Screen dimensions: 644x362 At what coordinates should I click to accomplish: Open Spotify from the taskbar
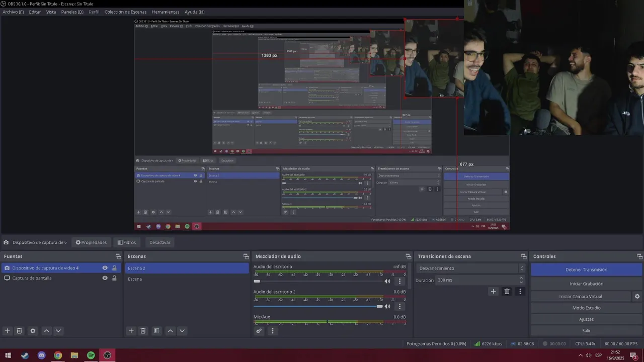coord(91,355)
